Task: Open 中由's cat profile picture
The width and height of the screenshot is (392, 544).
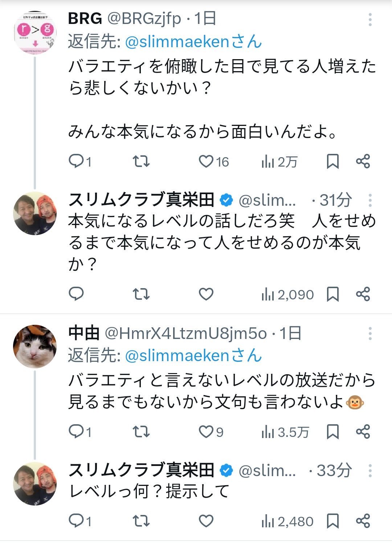Action: (35, 346)
